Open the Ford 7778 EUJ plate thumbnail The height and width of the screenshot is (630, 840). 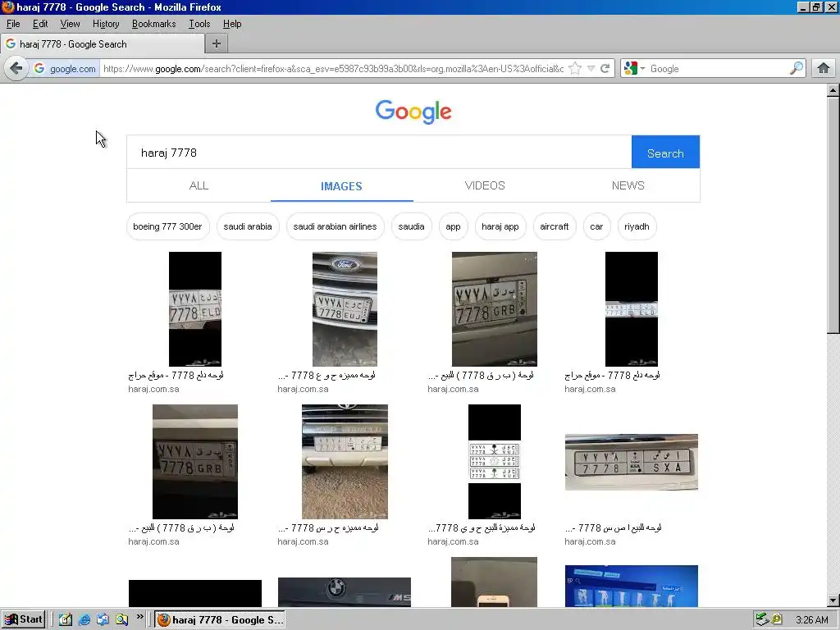(345, 309)
